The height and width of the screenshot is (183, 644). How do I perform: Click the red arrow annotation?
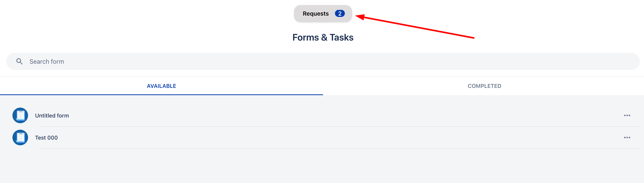coord(415,27)
